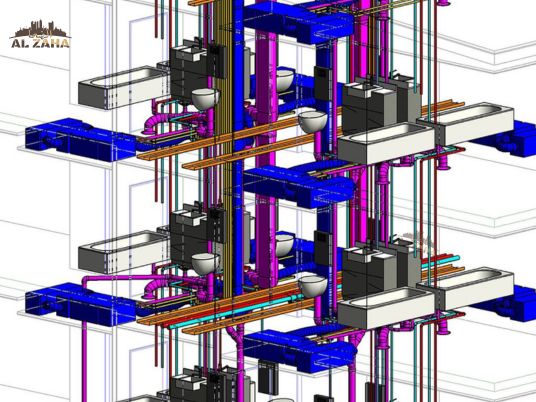
Task: Select the upper-floor toilet bowl beside yellow conduits
Action: click(205, 99)
